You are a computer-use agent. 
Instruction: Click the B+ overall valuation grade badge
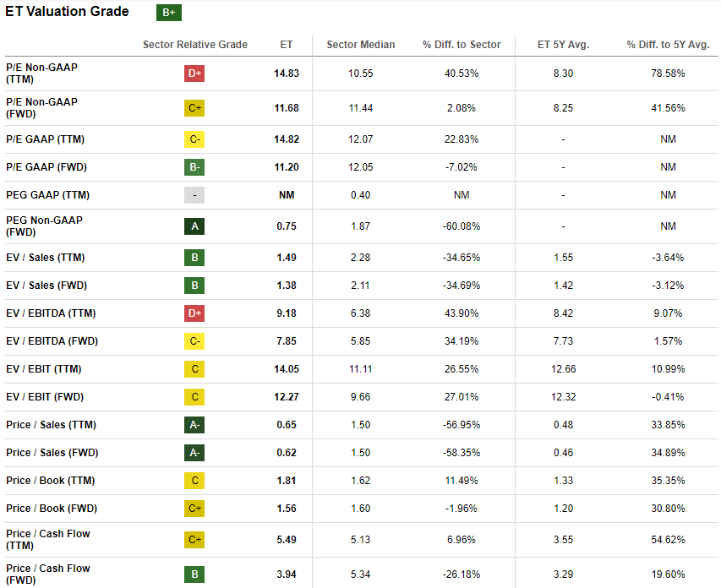(169, 13)
